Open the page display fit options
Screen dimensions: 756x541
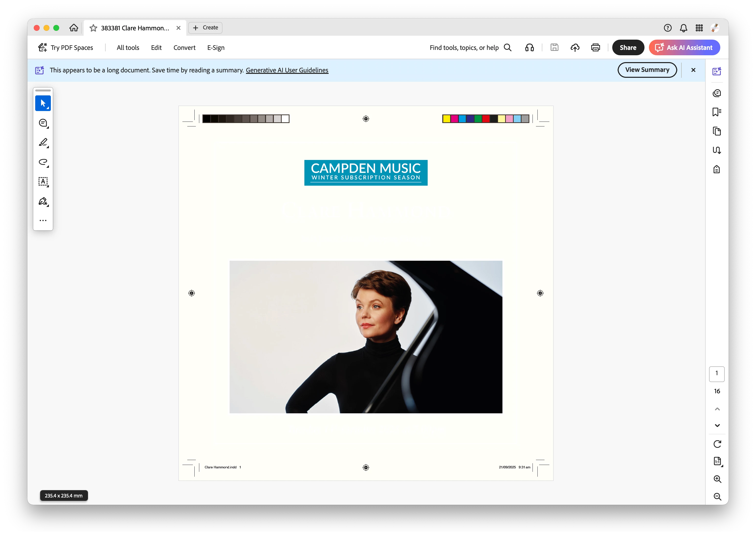(717, 461)
